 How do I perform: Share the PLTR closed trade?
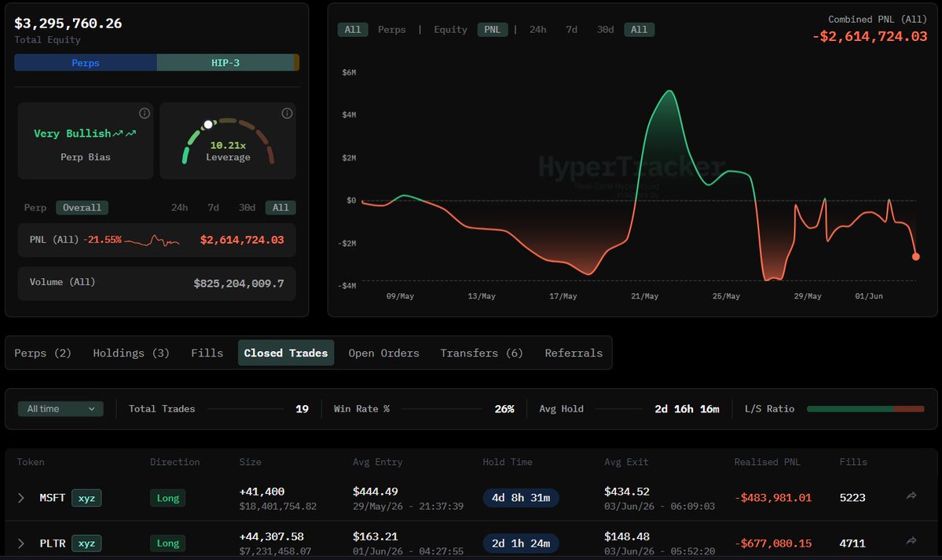pos(911,541)
